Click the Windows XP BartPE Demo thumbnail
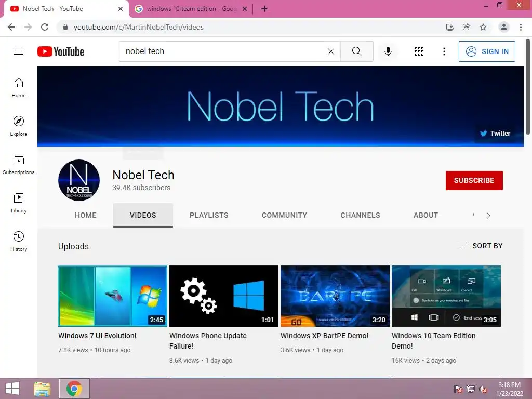This screenshot has height=399, width=532. (335, 296)
